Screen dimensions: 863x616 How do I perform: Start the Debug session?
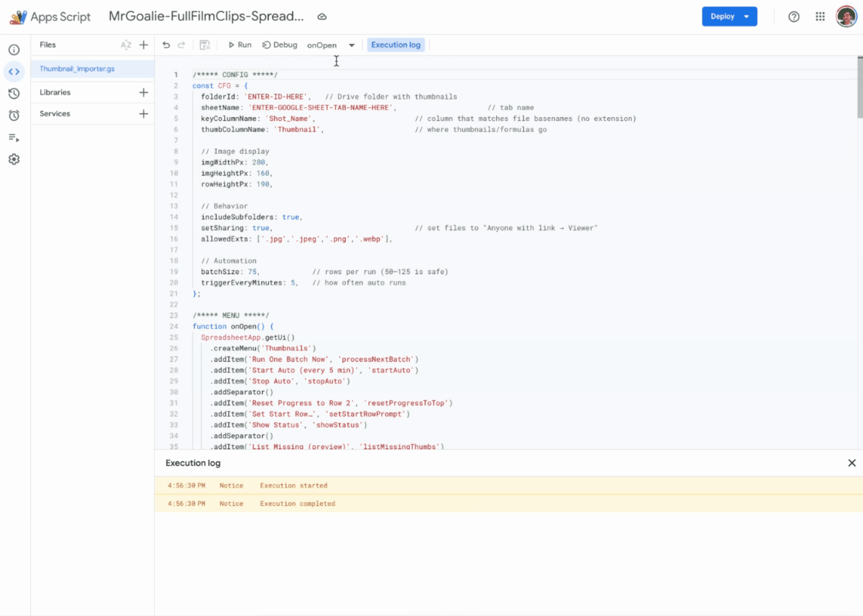click(x=279, y=45)
